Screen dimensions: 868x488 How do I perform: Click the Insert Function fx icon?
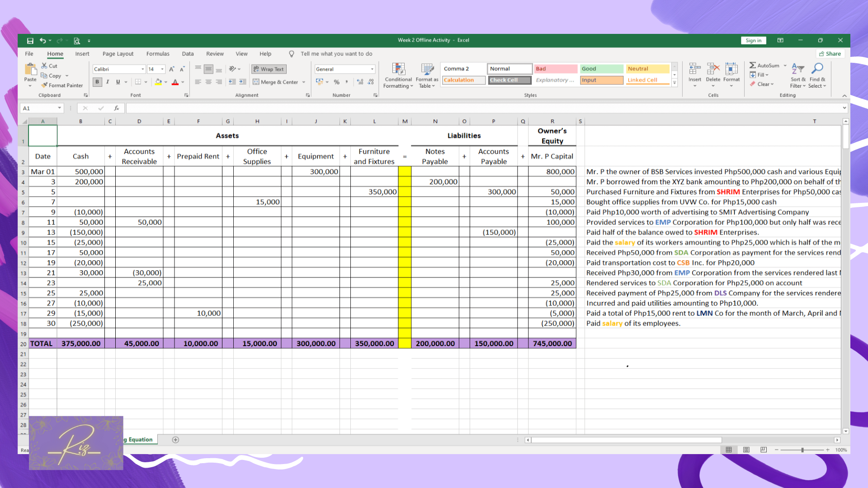pyautogui.click(x=116, y=108)
